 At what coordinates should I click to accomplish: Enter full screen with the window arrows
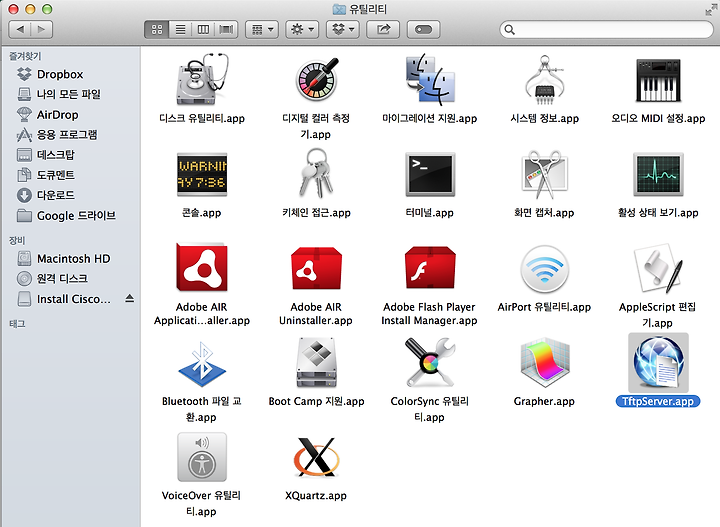click(x=711, y=9)
